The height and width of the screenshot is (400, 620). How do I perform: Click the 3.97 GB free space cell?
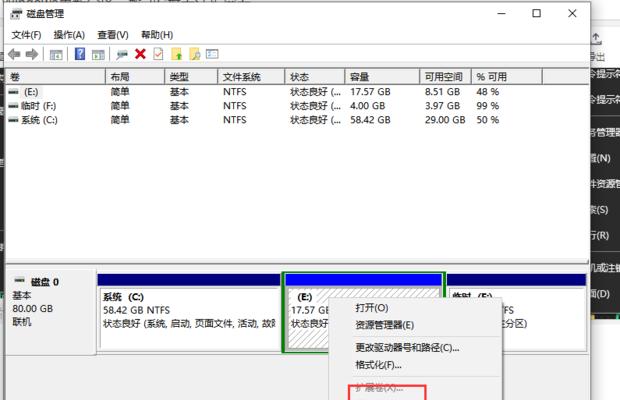point(442,106)
